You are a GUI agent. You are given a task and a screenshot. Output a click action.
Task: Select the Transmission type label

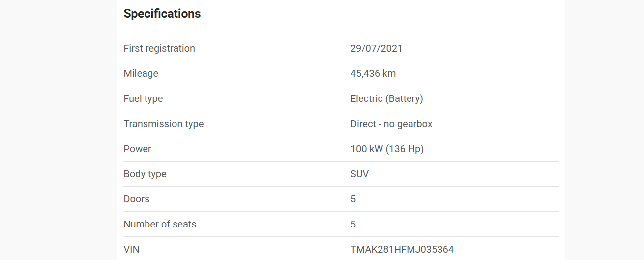coord(164,124)
